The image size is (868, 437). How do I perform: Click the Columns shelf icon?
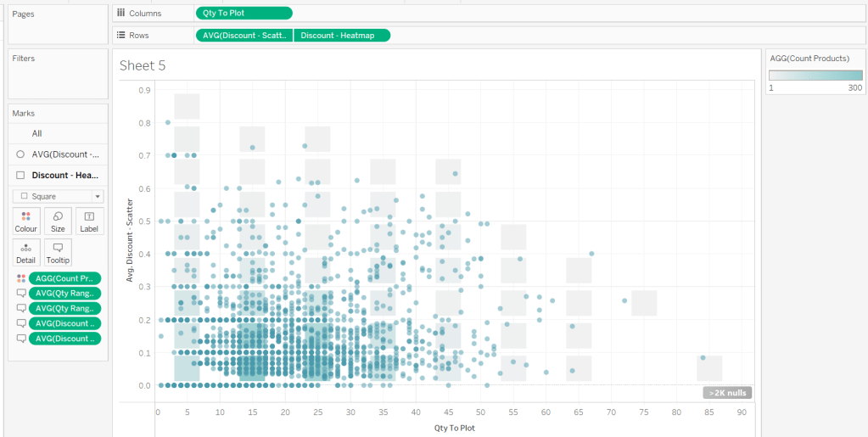121,14
